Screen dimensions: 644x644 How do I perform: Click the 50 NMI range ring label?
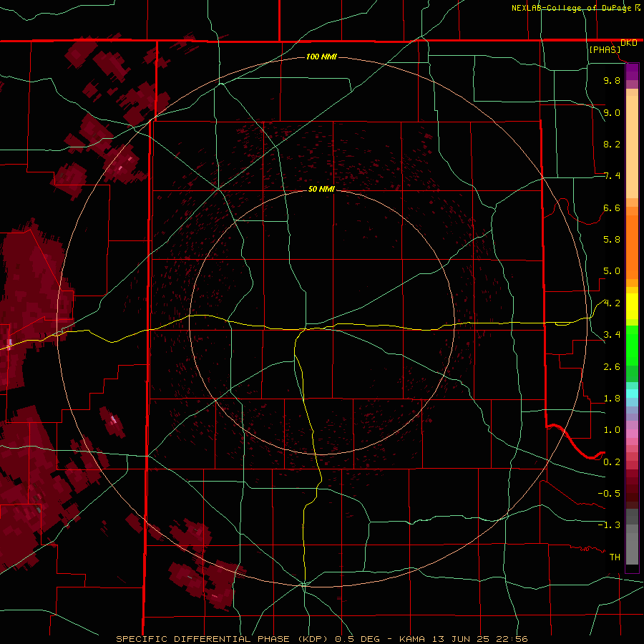(x=321, y=189)
